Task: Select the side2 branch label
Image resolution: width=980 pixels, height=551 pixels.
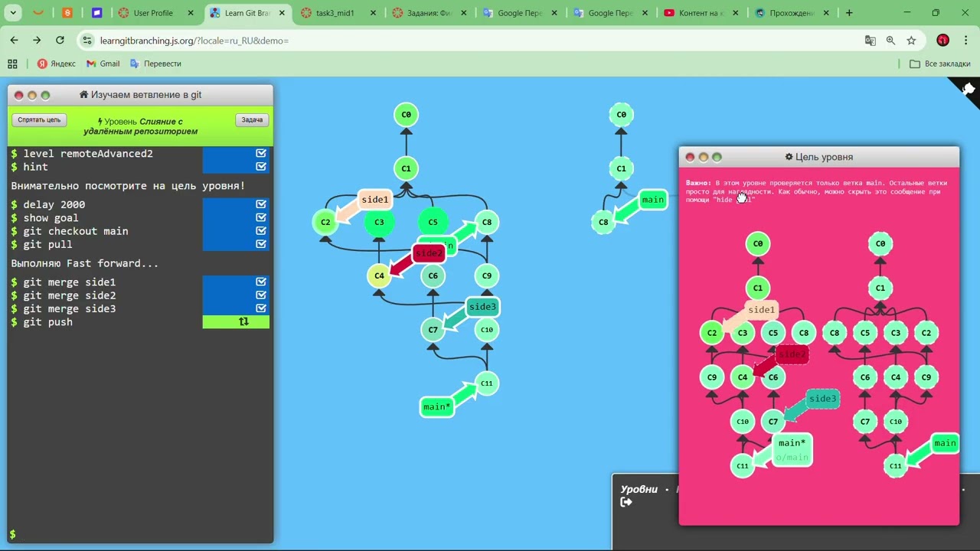Action: click(x=429, y=253)
